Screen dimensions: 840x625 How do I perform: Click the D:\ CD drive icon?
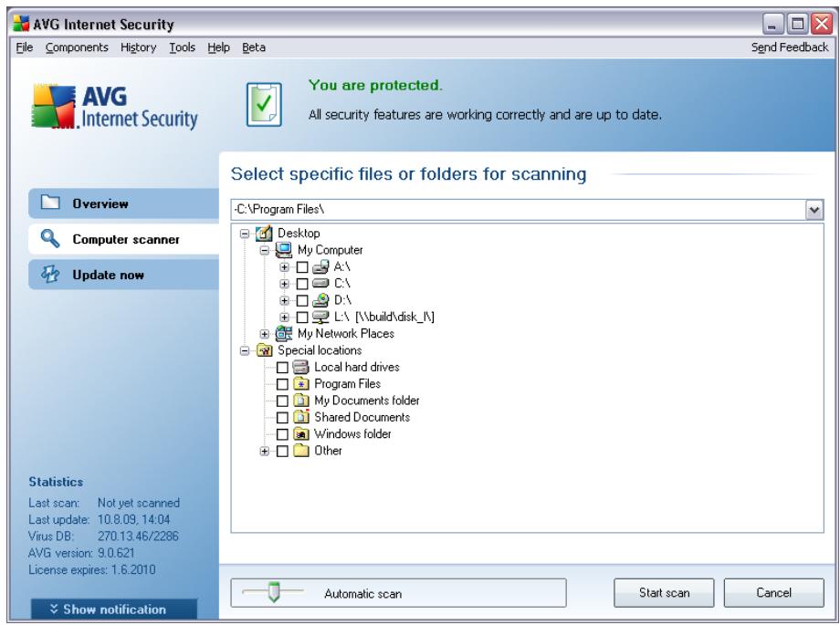coord(320,300)
